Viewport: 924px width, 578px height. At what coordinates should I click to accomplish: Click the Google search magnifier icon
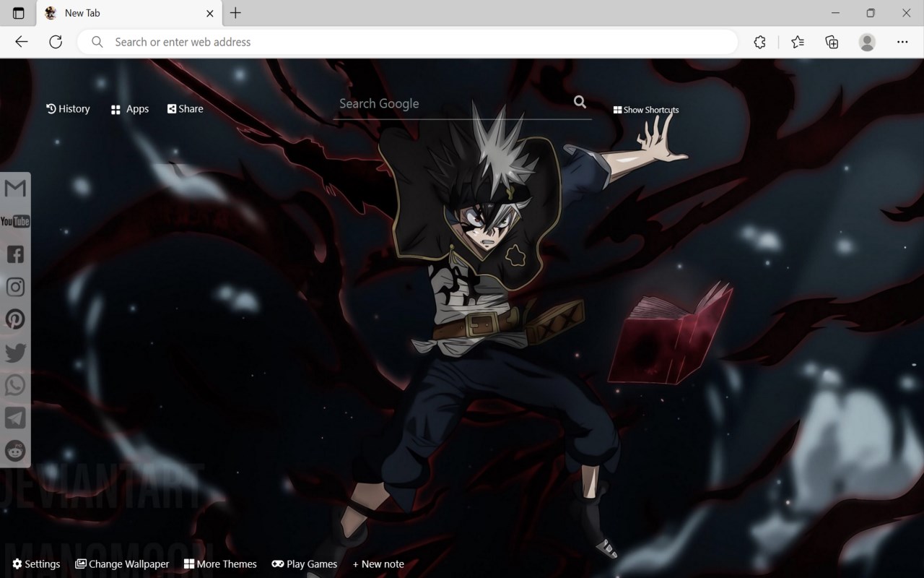coord(580,103)
